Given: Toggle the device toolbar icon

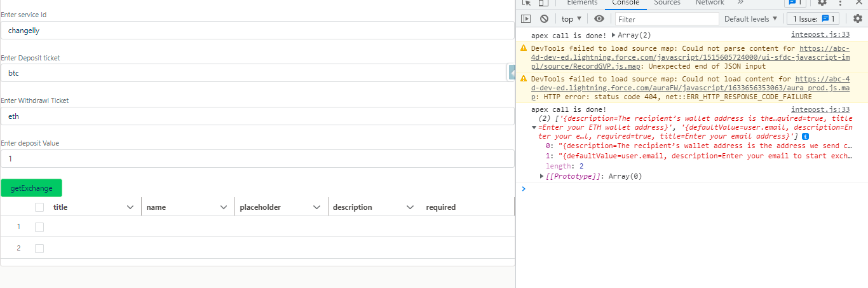Looking at the screenshot, I should point(544,3).
